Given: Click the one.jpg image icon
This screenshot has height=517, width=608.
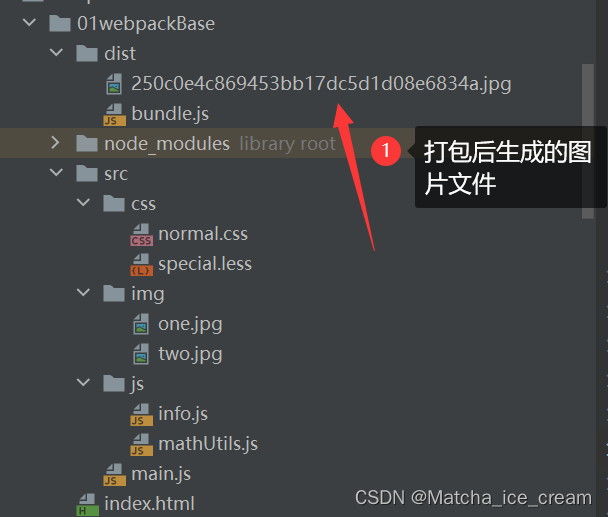Looking at the screenshot, I should [141, 324].
